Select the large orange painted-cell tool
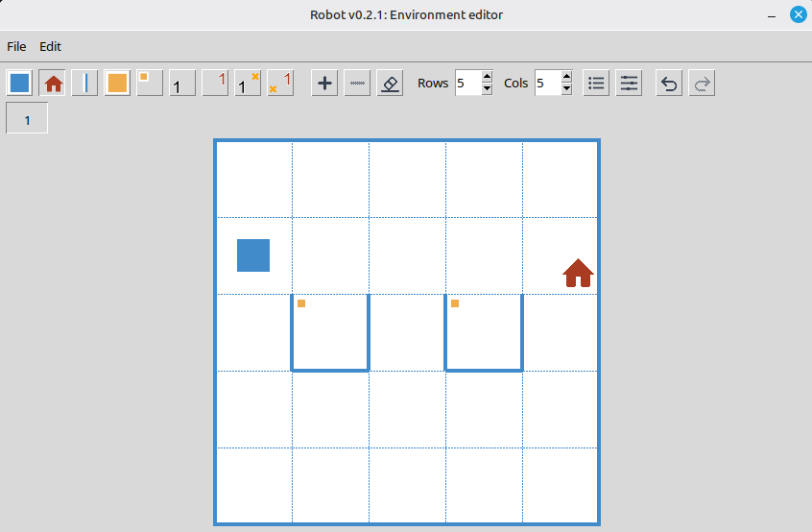The image size is (812, 532). click(117, 83)
